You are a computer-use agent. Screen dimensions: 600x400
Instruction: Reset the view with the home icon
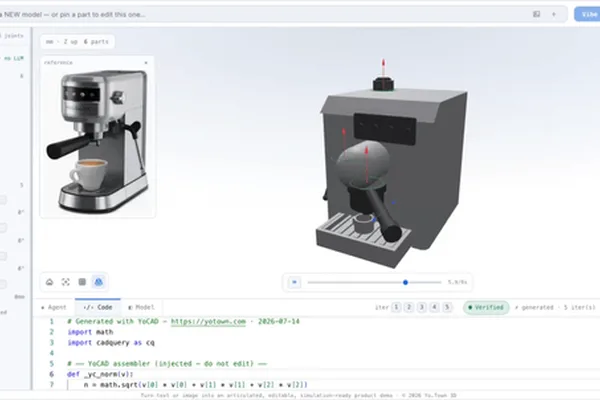[49, 282]
